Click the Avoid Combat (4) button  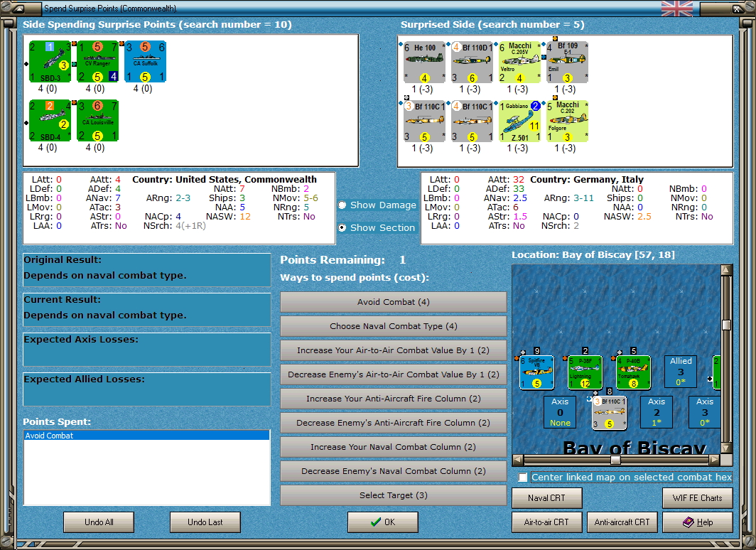point(394,302)
